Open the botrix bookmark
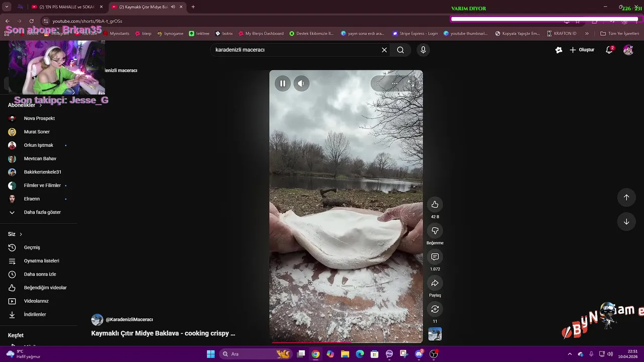The width and height of the screenshot is (644, 362). pyautogui.click(x=224, y=34)
